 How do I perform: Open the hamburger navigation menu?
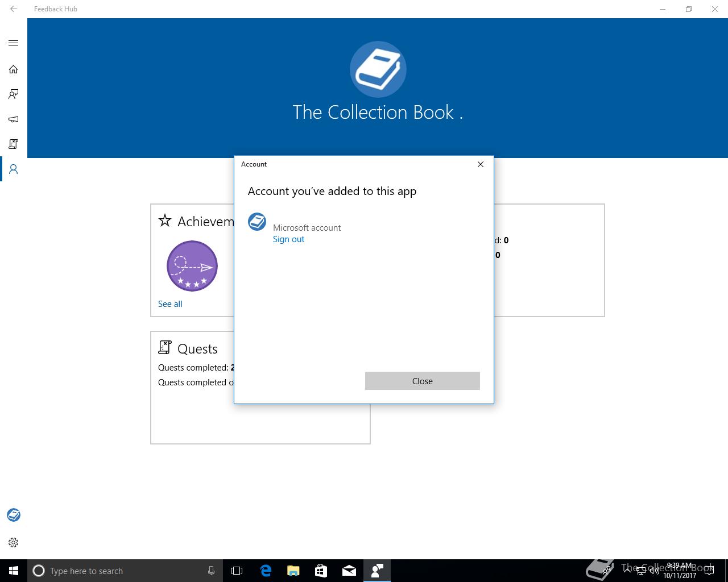14,43
